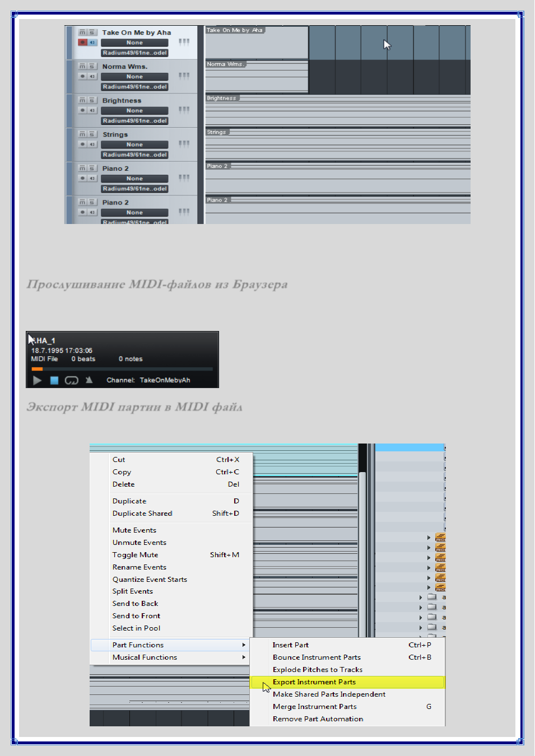This screenshot has height=756, width=535.
Task: Mute the Brightness track
Action: 82,100
